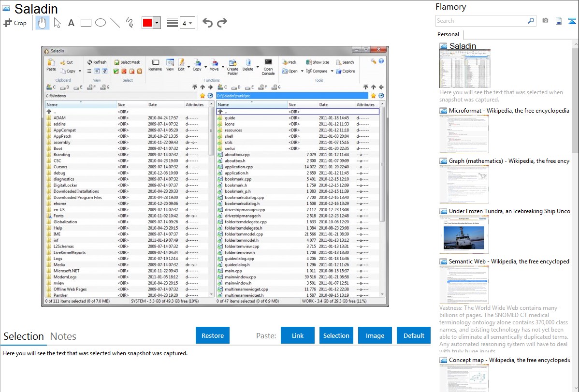The width and height of the screenshot is (579, 392).
Task: Click the Size column header above ADAM
Action: pyautogui.click(x=131, y=104)
